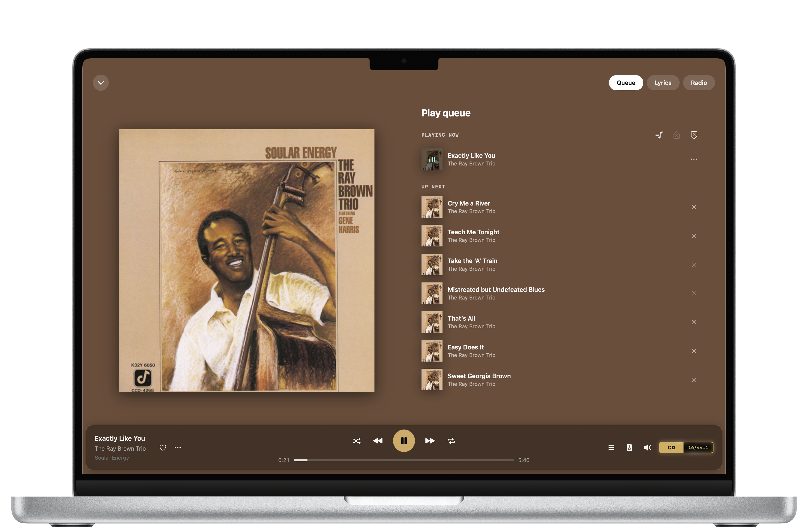Clear the queue with shield-X icon
Screen dimensions: 808x532
(x=694, y=135)
